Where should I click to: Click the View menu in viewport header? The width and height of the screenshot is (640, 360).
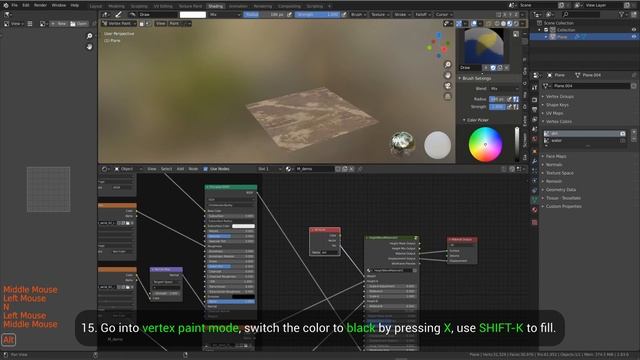pyautogui.click(x=161, y=24)
